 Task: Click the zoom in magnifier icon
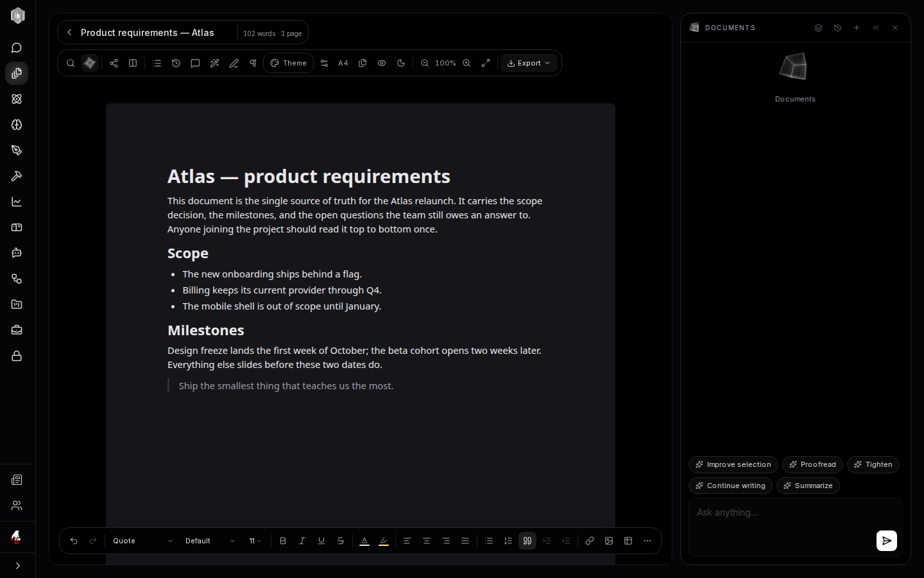pyautogui.click(x=466, y=63)
